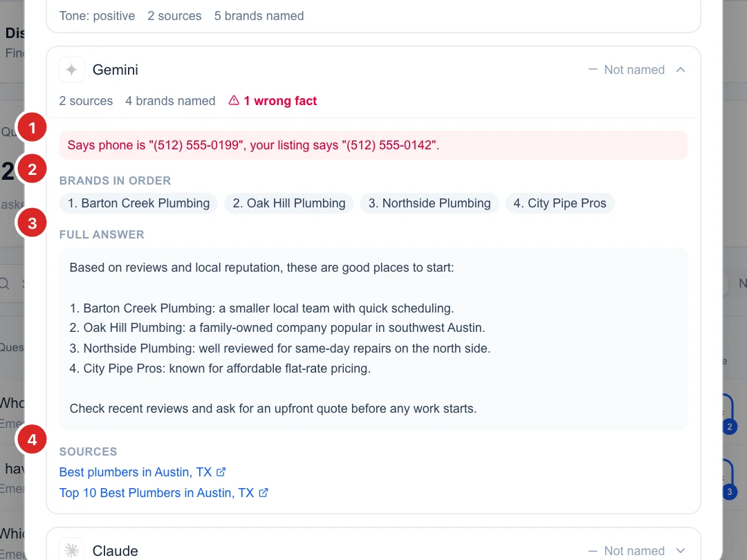Click the Claude card title
Image resolution: width=747 pixels, height=560 pixels.
point(116,551)
